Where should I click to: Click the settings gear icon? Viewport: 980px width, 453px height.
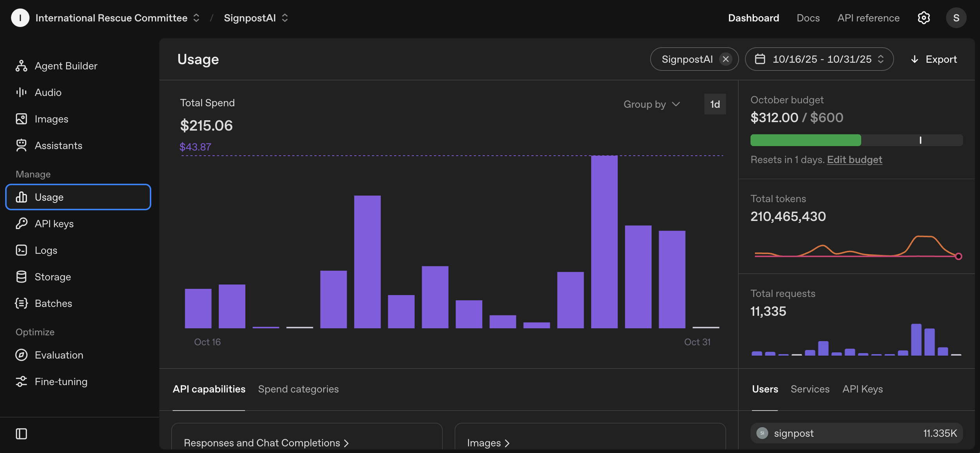click(x=924, y=18)
